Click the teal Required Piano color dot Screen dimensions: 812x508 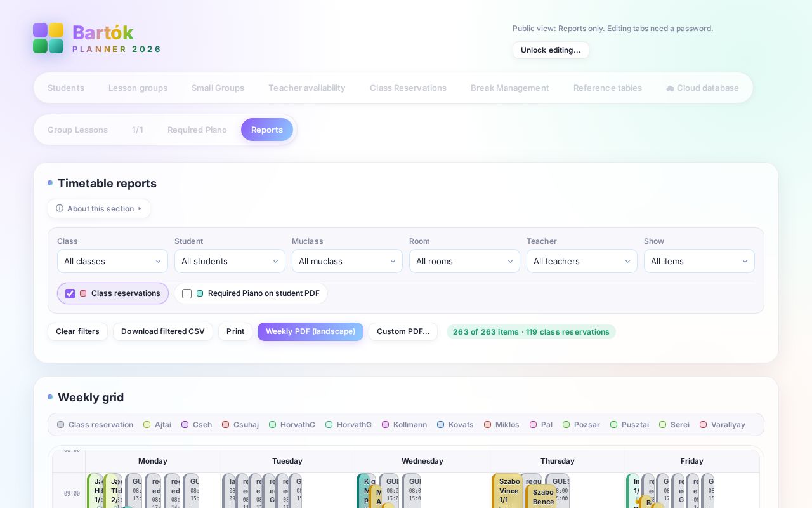(x=200, y=293)
